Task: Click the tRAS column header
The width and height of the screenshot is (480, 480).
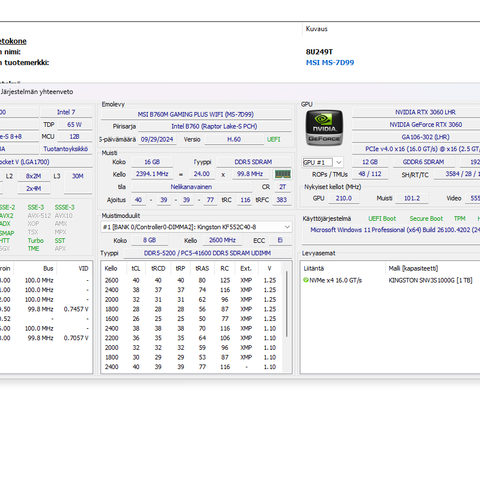Action: [x=202, y=268]
